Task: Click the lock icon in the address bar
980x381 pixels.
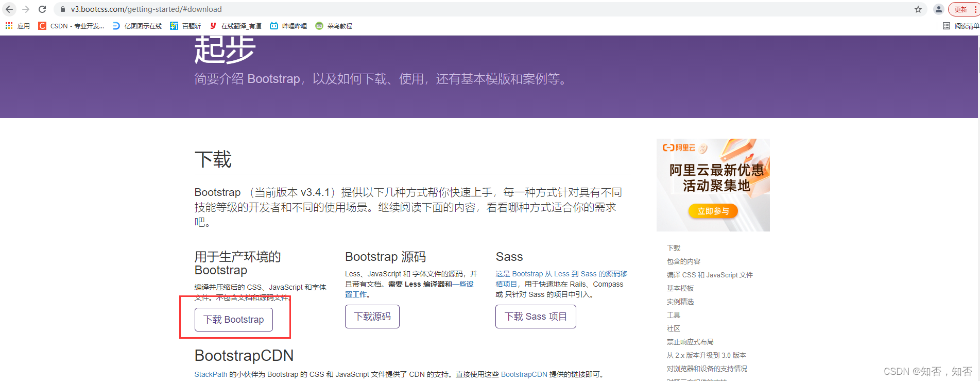Action: pos(63,9)
